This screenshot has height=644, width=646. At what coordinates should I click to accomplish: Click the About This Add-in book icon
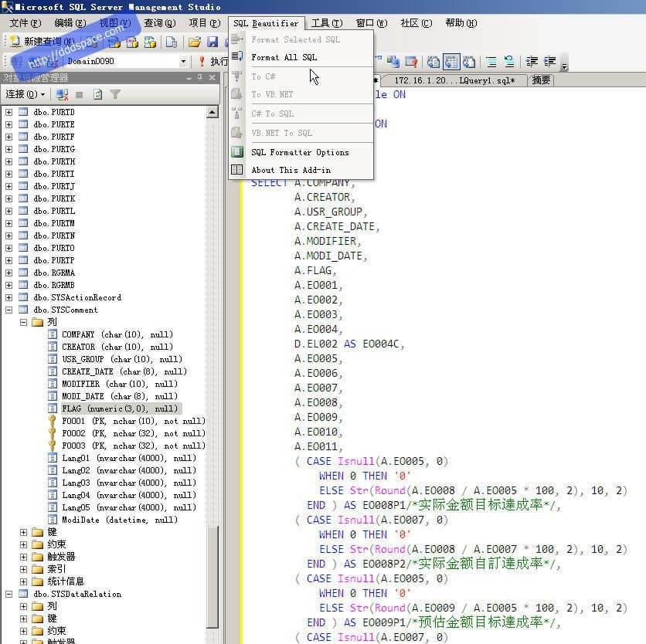click(x=237, y=170)
